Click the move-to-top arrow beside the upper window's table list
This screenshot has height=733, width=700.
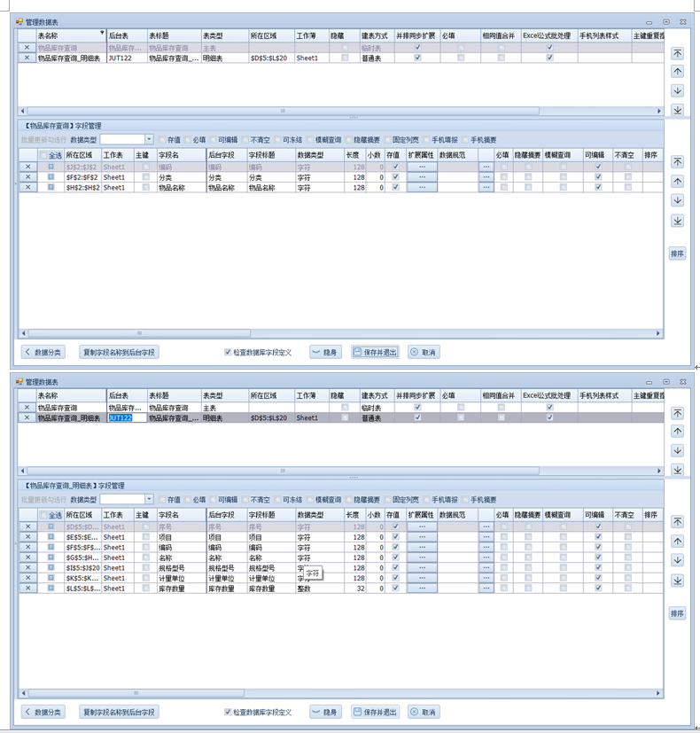click(x=677, y=53)
